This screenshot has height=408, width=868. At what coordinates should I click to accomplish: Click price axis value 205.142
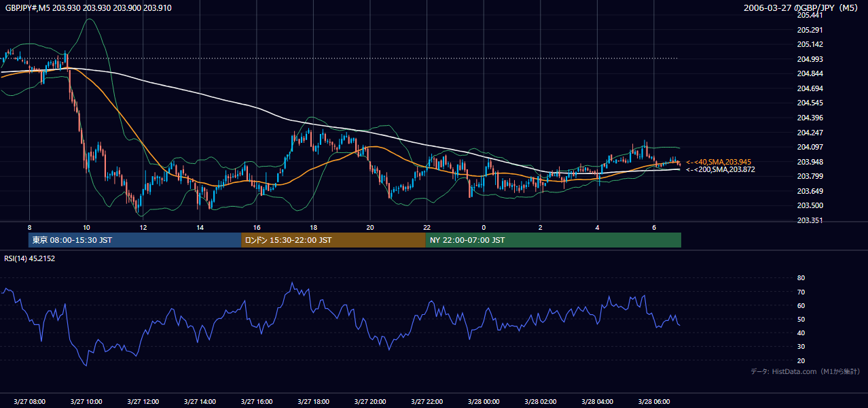pyautogui.click(x=809, y=44)
